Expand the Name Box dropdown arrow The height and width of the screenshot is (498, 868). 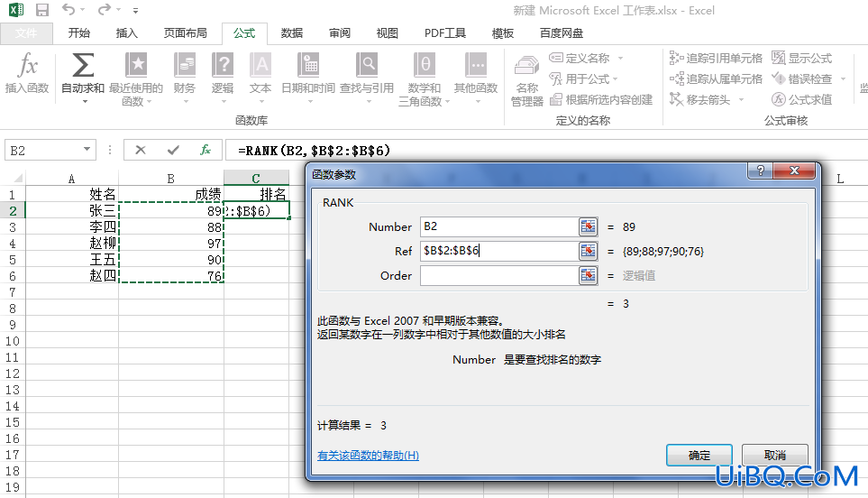(x=87, y=150)
